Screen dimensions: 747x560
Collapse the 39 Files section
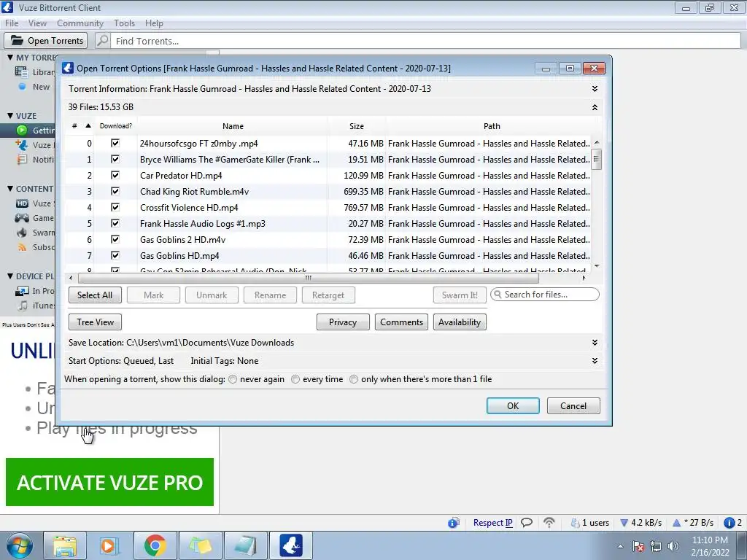595,107
